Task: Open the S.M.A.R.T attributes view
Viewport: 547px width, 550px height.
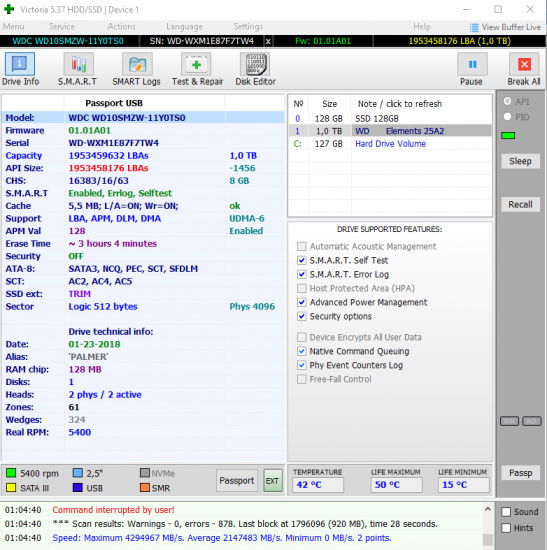Action: pyautogui.click(x=78, y=69)
